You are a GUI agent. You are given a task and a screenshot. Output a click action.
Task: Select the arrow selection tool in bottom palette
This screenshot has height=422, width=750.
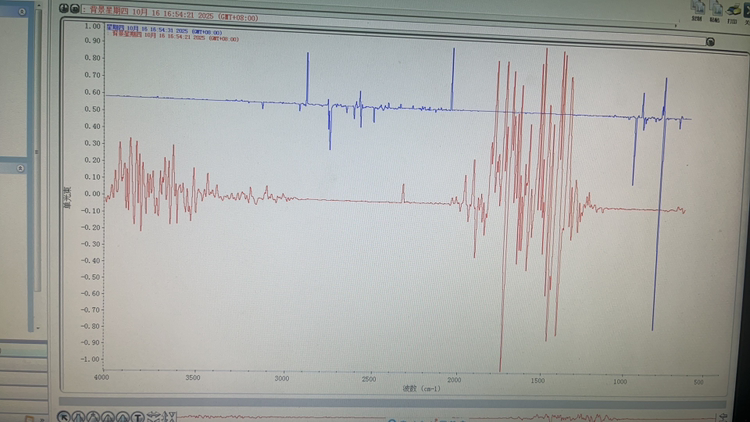coord(64,417)
